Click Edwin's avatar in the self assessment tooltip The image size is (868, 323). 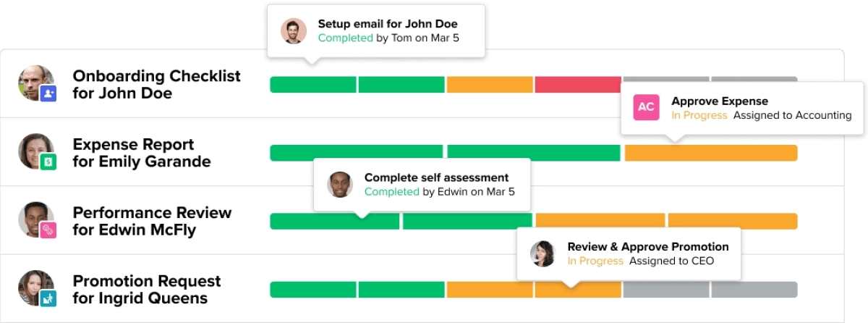pos(339,185)
